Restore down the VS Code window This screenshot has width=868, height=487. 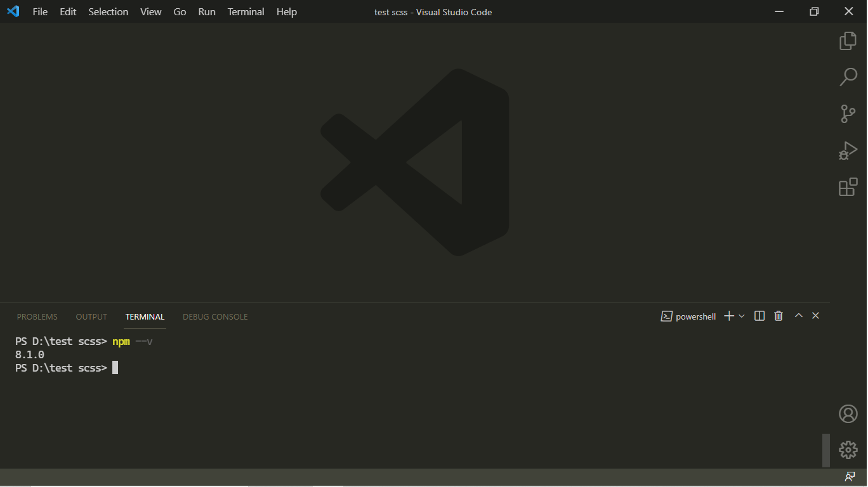814,11
